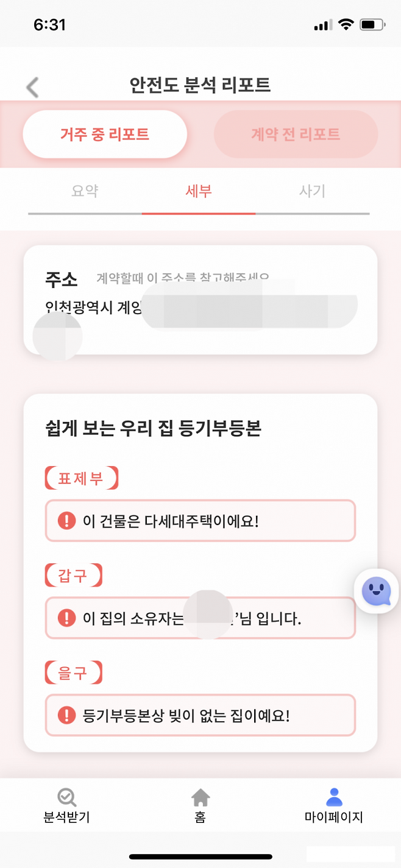This screenshot has width=401, height=868.
Task: Click the 다세대주택 notice message box
Action: [200, 520]
